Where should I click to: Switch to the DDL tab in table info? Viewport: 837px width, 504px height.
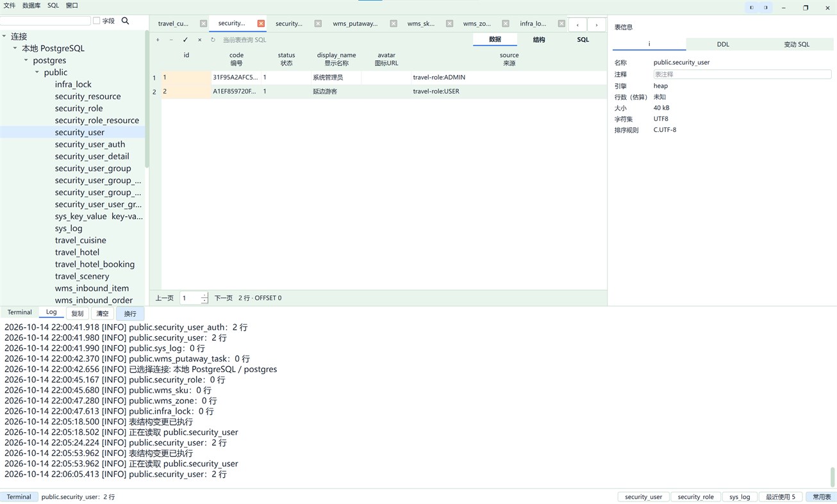(723, 44)
